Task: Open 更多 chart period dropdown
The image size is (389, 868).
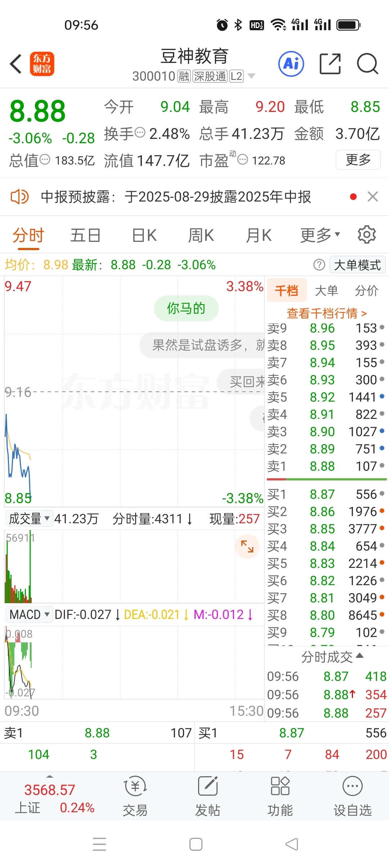Action: [x=320, y=235]
